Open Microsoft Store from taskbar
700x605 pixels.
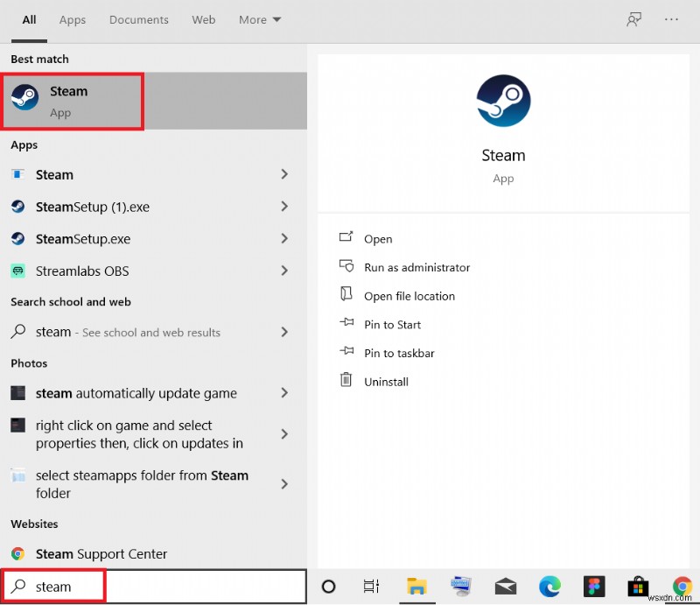click(638, 587)
